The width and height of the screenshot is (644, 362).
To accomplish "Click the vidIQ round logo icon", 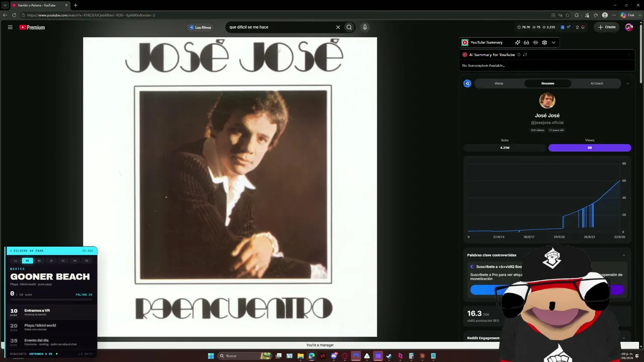I will (x=467, y=83).
